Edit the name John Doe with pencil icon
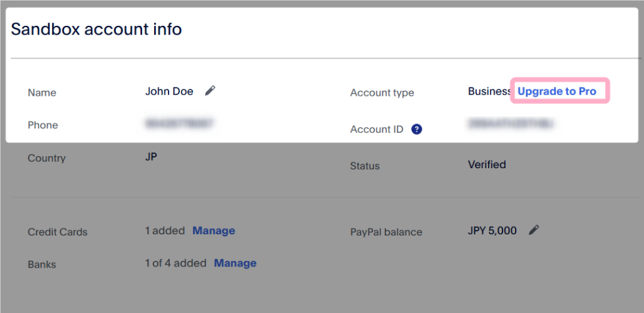 coord(210,91)
